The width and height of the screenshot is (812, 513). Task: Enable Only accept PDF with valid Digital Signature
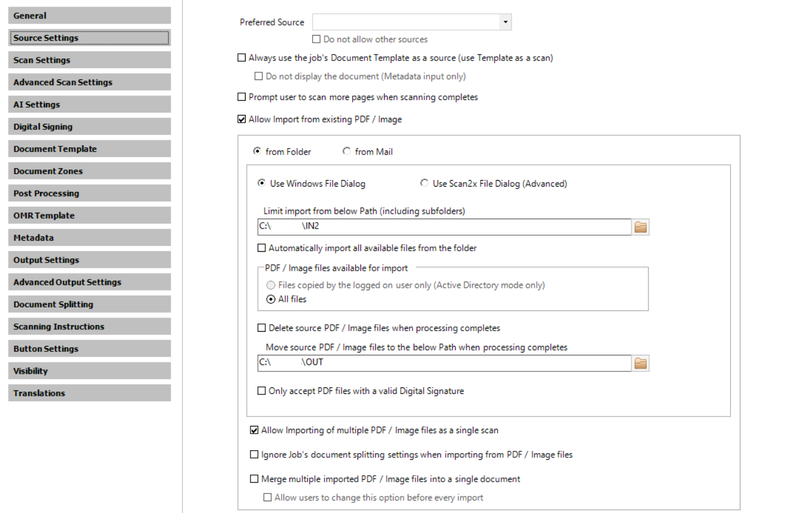tap(262, 391)
